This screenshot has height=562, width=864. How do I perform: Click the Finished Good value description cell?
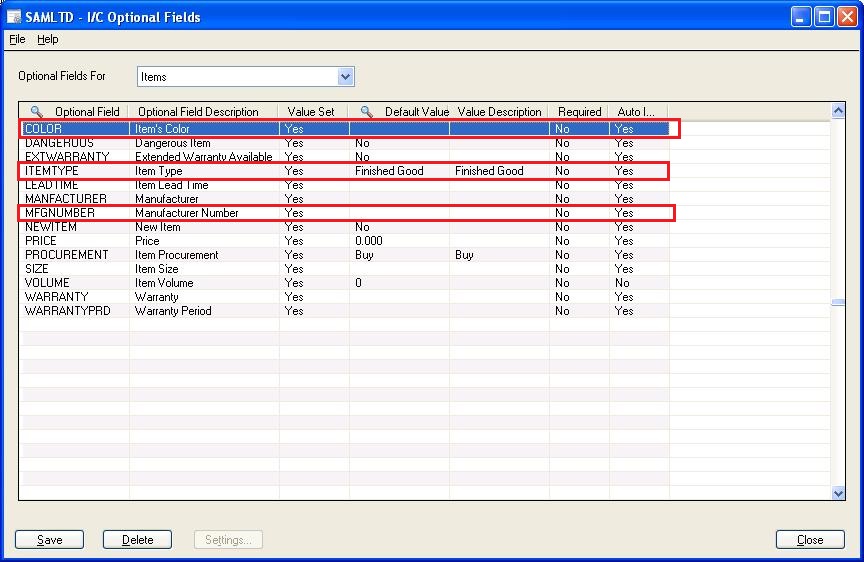coord(499,171)
